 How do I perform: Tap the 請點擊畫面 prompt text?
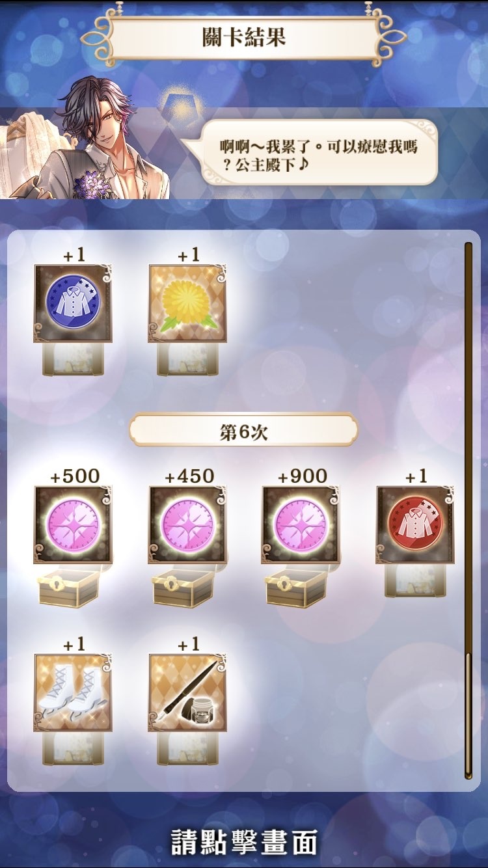click(x=244, y=841)
